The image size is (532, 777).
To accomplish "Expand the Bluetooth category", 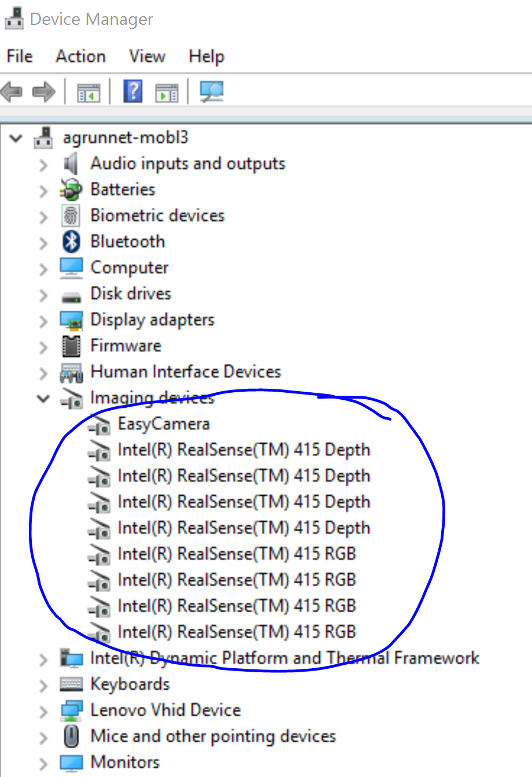I will [43, 243].
